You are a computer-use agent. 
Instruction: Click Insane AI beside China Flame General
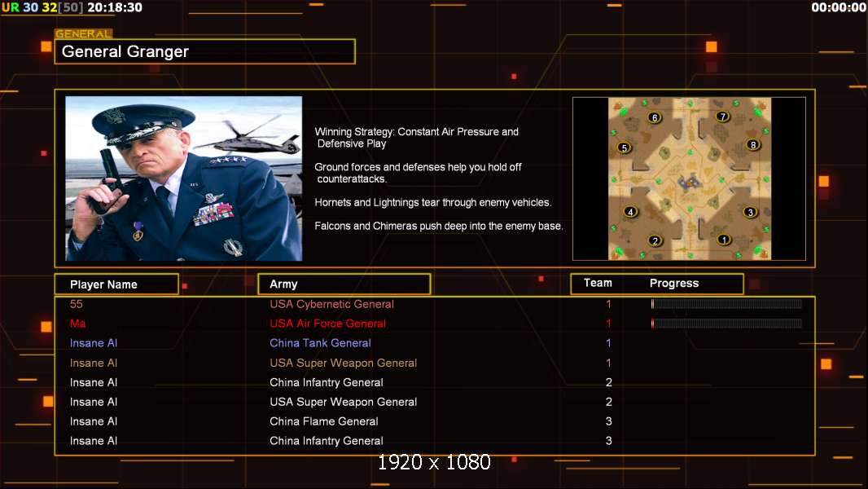pyautogui.click(x=94, y=421)
